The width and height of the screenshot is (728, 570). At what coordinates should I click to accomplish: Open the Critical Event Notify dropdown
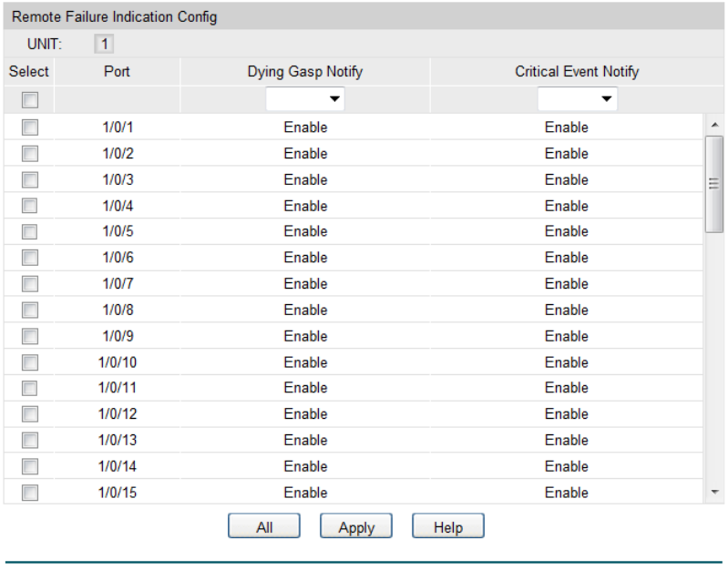577,98
